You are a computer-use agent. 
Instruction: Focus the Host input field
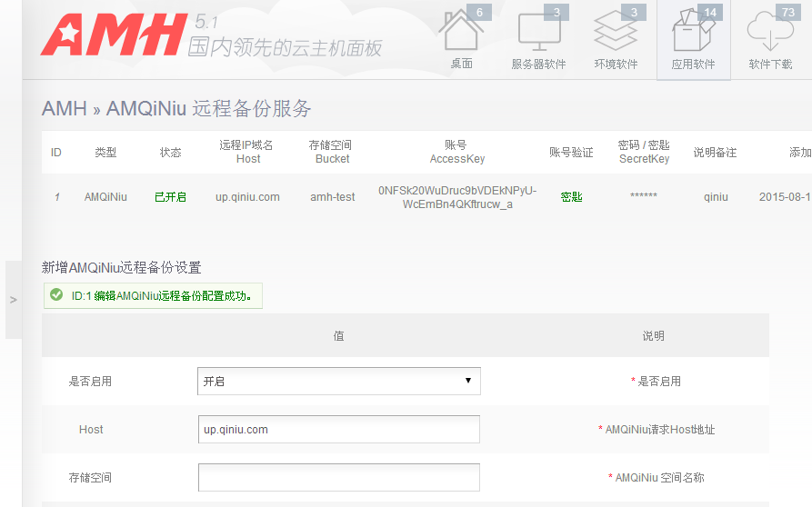338,430
